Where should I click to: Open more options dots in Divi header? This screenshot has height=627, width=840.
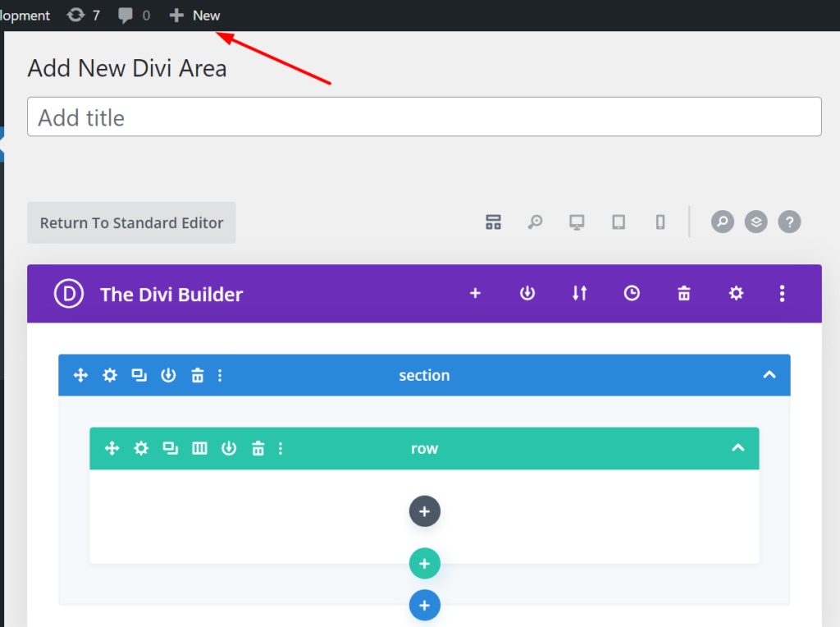(x=782, y=293)
